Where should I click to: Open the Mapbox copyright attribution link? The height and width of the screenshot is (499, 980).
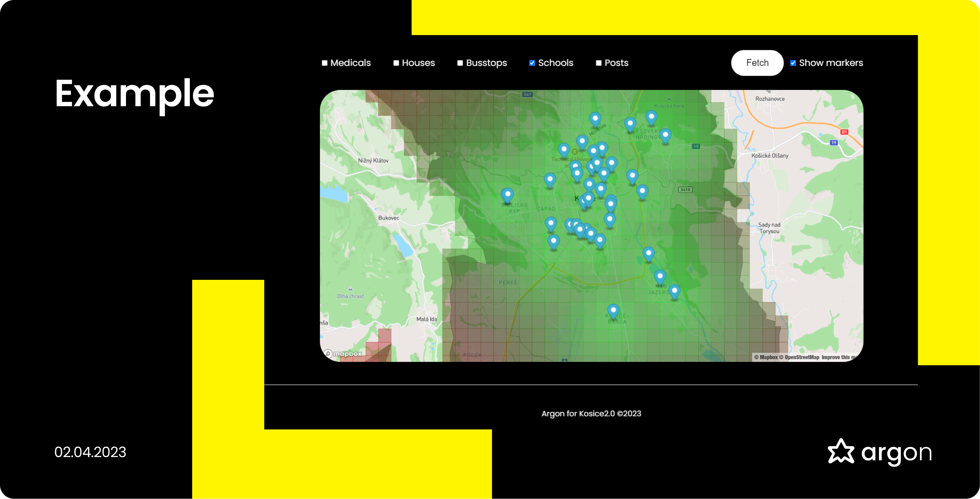tap(766, 357)
